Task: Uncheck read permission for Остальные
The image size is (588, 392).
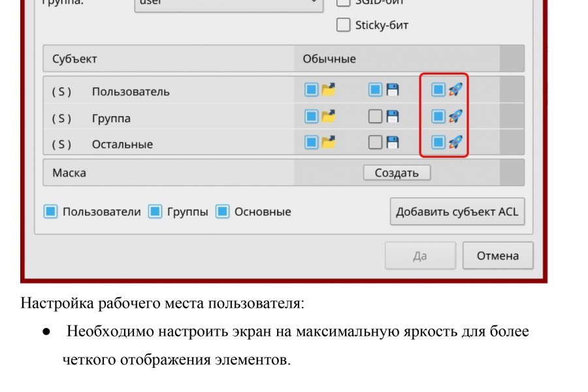Action: click(311, 142)
